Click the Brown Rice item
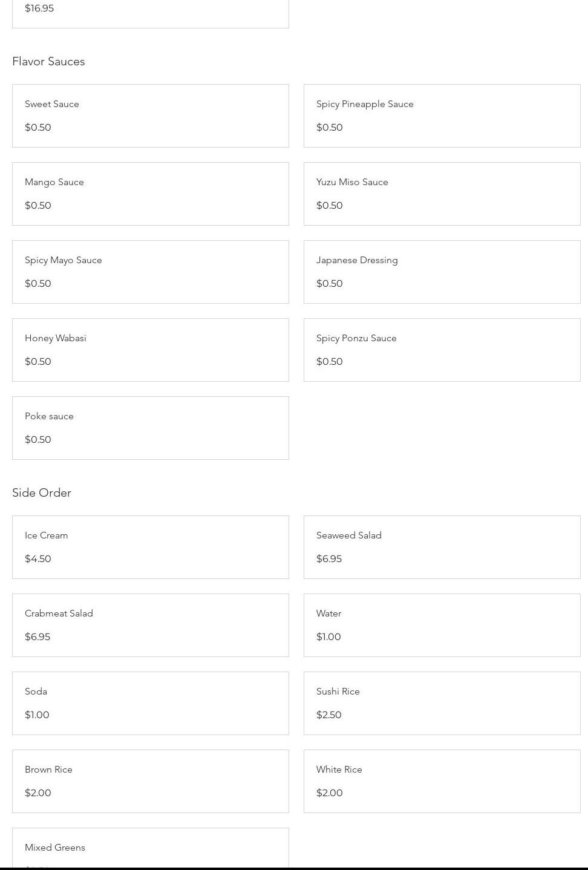 [150, 781]
